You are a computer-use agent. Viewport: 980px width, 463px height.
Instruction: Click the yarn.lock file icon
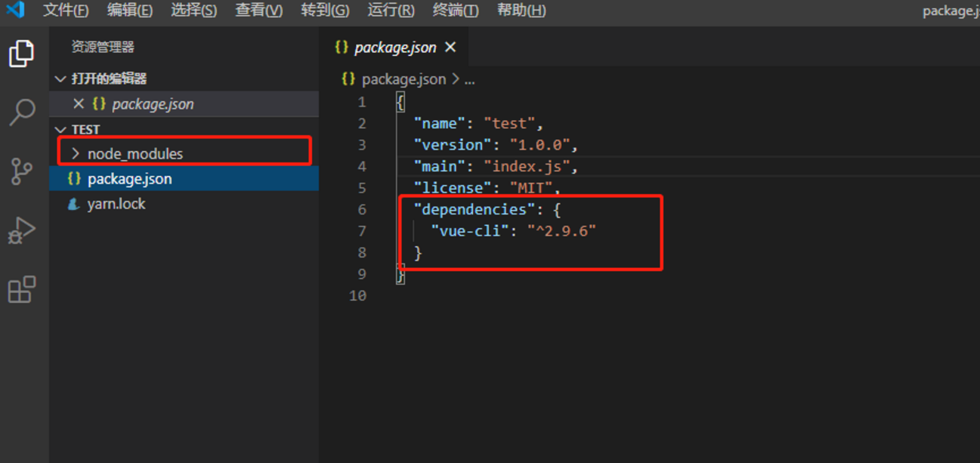pos(74,204)
